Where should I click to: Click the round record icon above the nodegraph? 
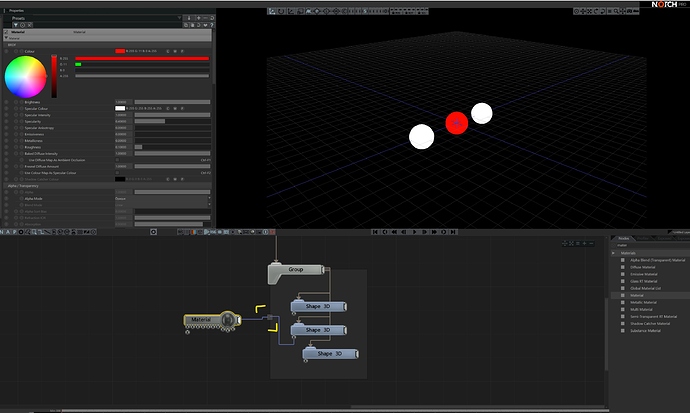(x=153, y=232)
